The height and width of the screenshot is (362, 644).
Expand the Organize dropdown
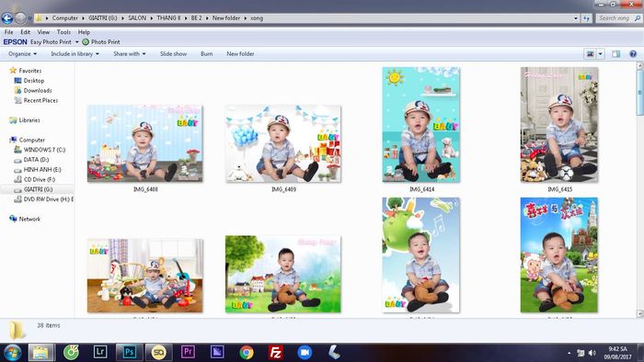tap(23, 53)
